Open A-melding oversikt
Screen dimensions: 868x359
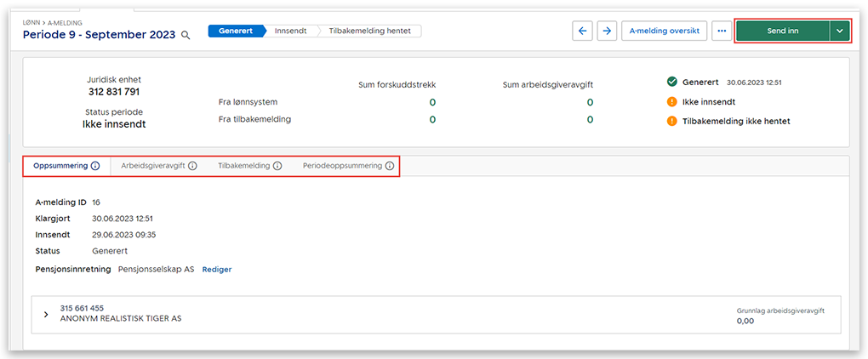pos(664,31)
